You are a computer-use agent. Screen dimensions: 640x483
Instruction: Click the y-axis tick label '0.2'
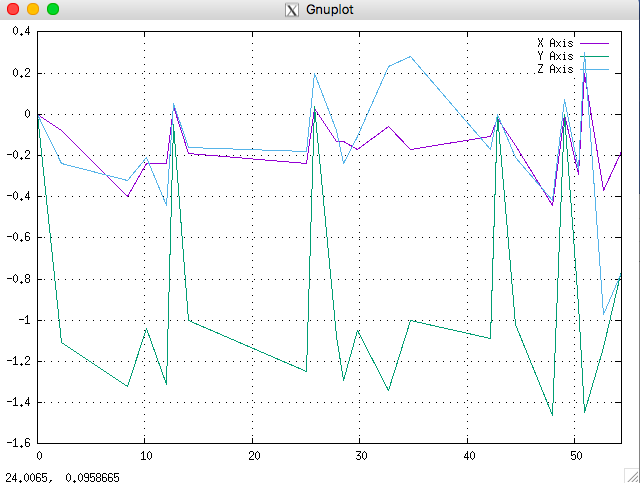(x=21, y=73)
